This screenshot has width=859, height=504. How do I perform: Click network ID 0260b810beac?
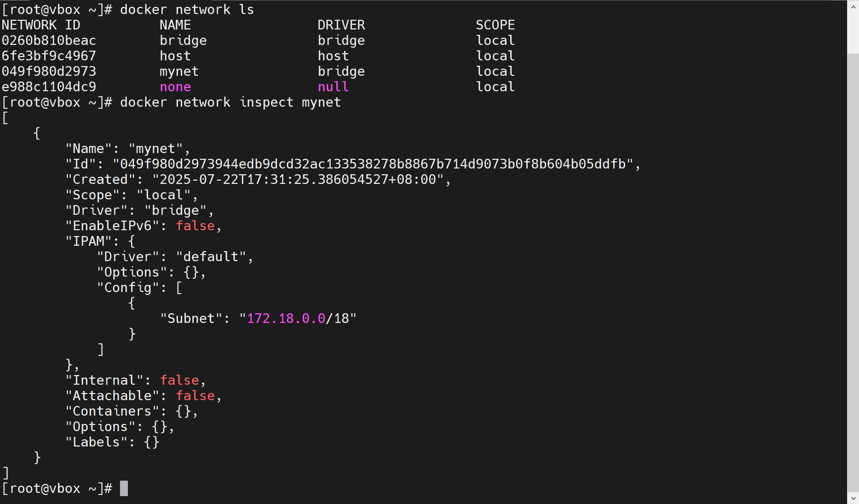(x=49, y=41)
